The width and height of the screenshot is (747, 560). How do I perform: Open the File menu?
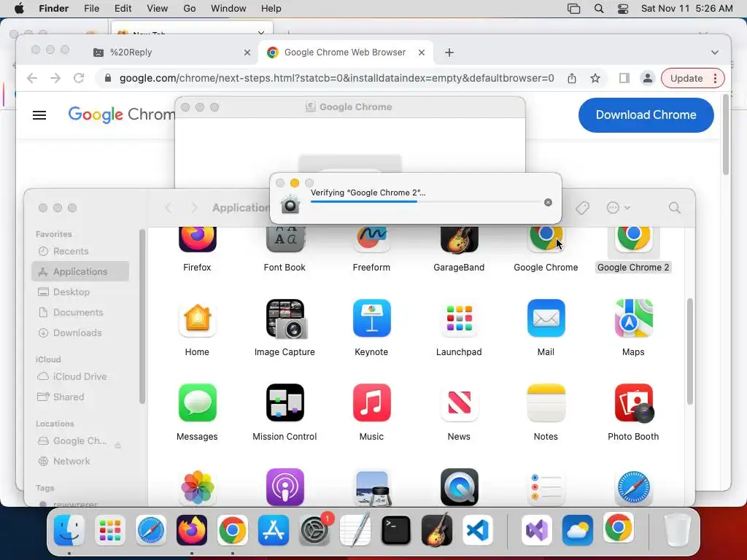[x=91, y=9]
